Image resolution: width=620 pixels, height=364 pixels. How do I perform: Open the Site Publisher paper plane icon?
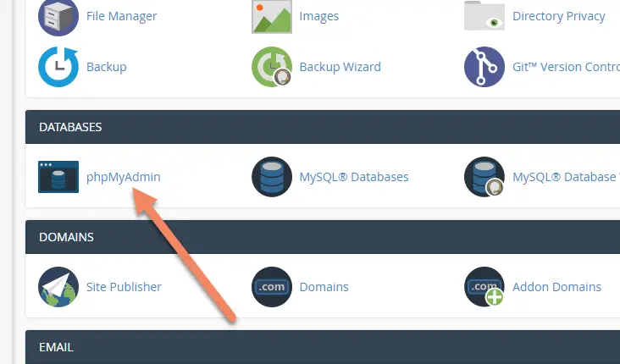(58, 287)
